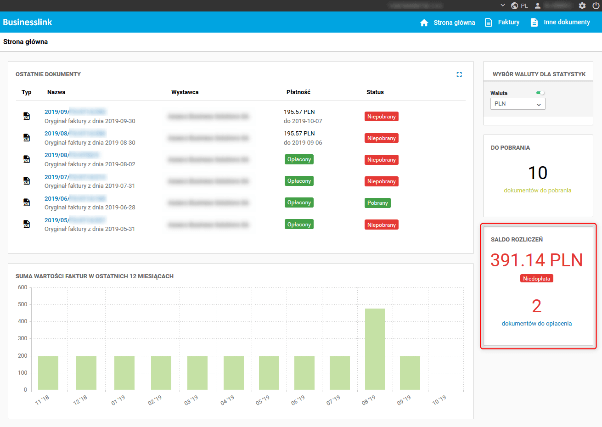
Task: Click document icon for 2019/09 invoice
Action: coord(26,116)
